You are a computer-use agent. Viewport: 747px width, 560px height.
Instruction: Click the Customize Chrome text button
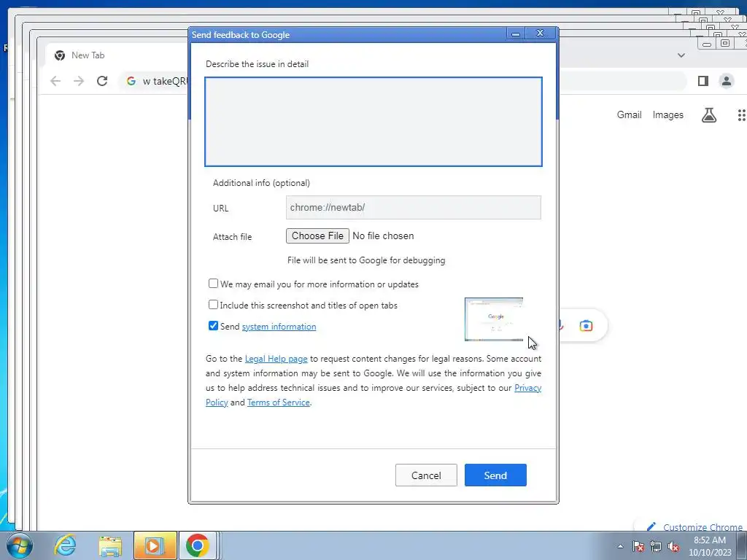tap(703, 527)
